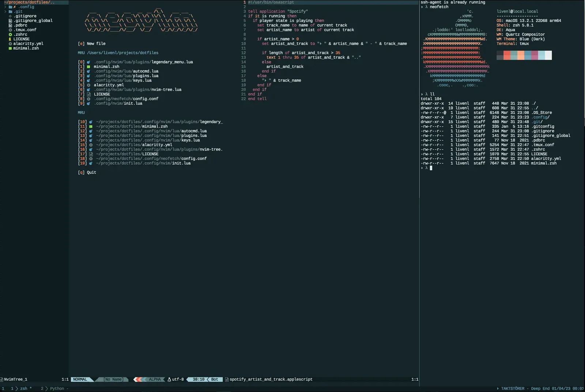Click the TAKTSTÖRER - Deep End song label
Viewport: 585px width, 392px height.
click(x=525, y=389)
